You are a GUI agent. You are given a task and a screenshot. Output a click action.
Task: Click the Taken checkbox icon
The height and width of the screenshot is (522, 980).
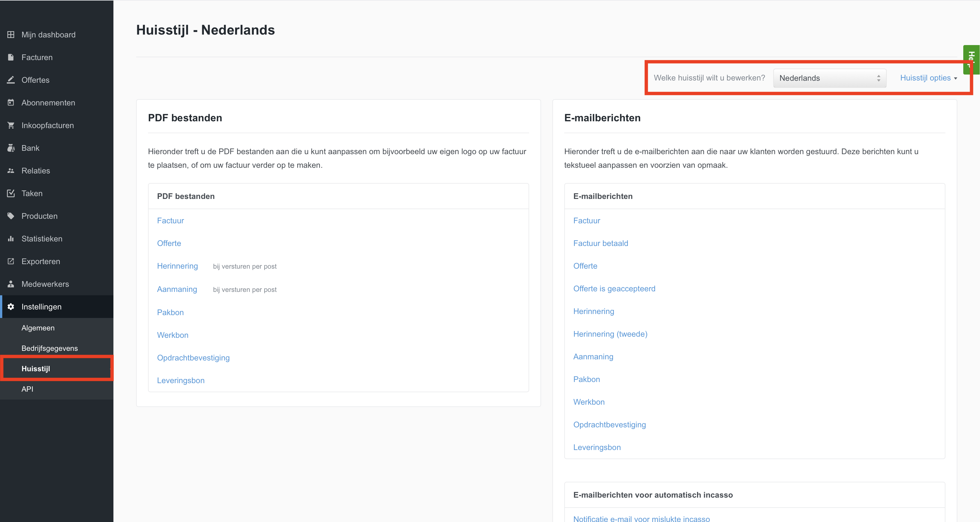[x=11, y=193]
